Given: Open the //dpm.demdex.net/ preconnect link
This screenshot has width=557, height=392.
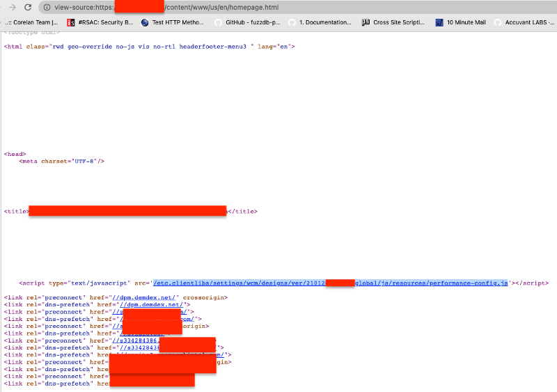Looking at the screenshot, I should point(144,297).
